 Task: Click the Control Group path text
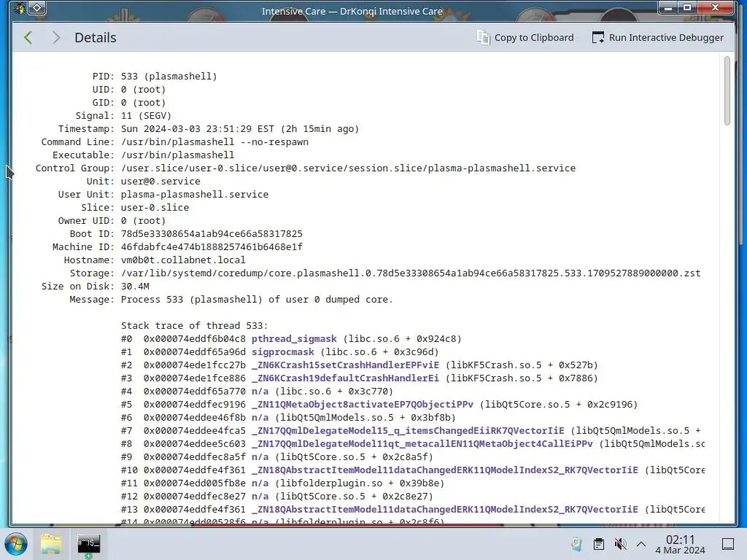pyautogui.click(x=348, y=168)
